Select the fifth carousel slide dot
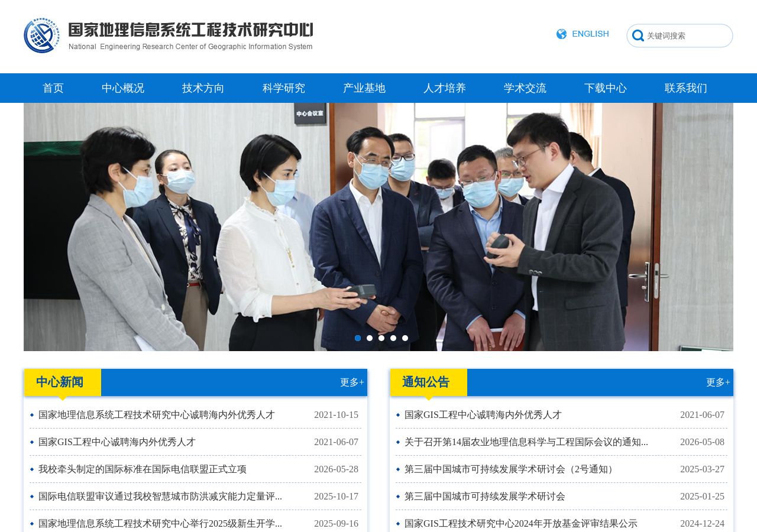The width and height of the screenshot is (757, 532). point(405,338)
